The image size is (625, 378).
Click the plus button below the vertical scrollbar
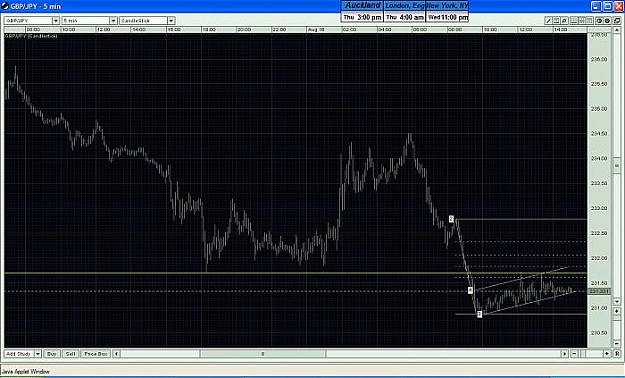pyautogui.click(x=617, y=311)
